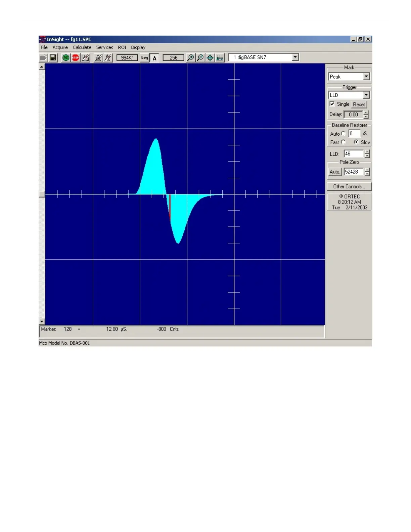Image resolution: width=411 pixels, height=532 pixels.
Task: Minimize the InSight window
Action: point(354,39)
